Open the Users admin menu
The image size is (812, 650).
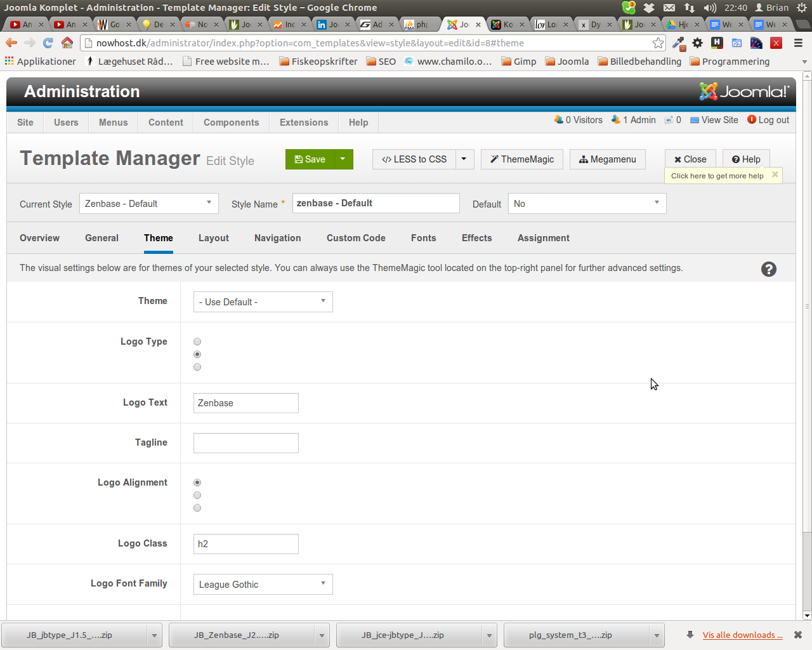[x=66, y=123]
